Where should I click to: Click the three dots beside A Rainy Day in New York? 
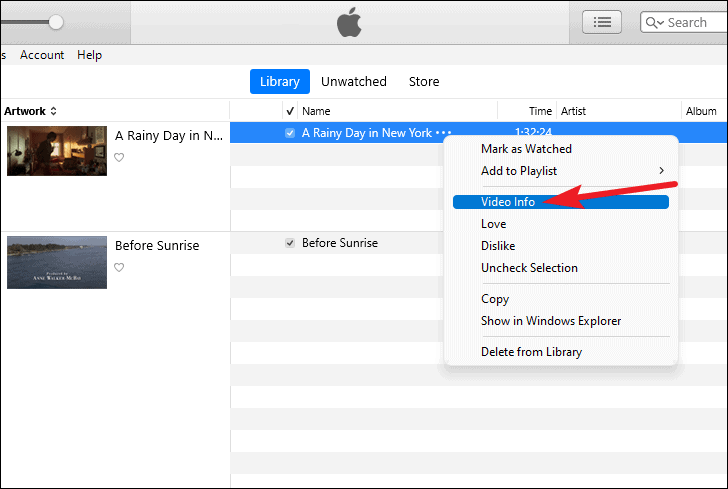click(443, 133)
